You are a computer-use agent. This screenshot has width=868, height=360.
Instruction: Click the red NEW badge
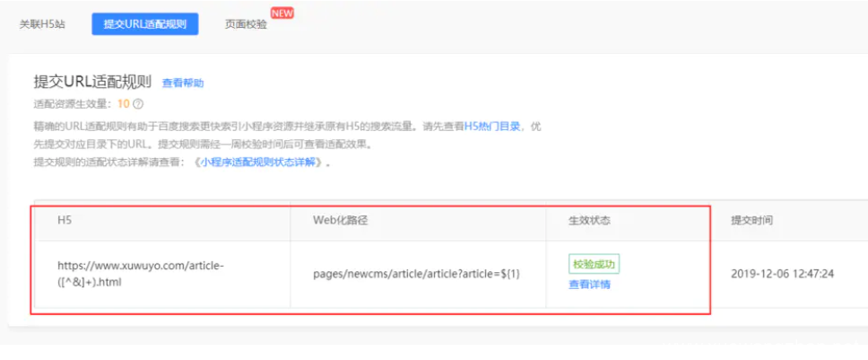(282, 13)
